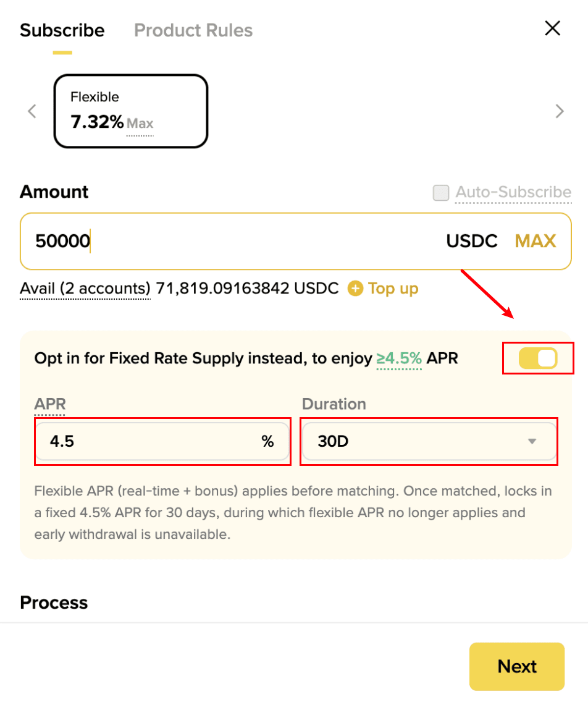This screenshot has width=588, height=702.
Task: Focus the Amount input field
Action: pos(235,241)
